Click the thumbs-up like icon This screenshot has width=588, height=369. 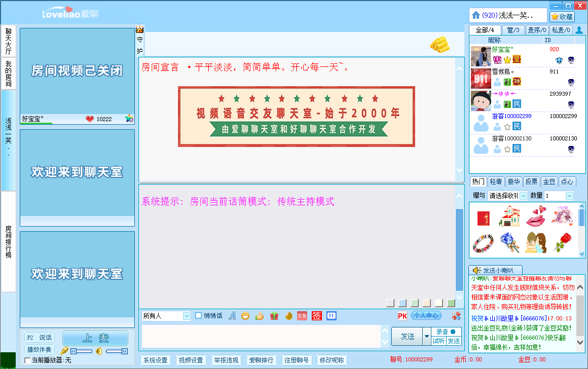[x=260, y=316]
